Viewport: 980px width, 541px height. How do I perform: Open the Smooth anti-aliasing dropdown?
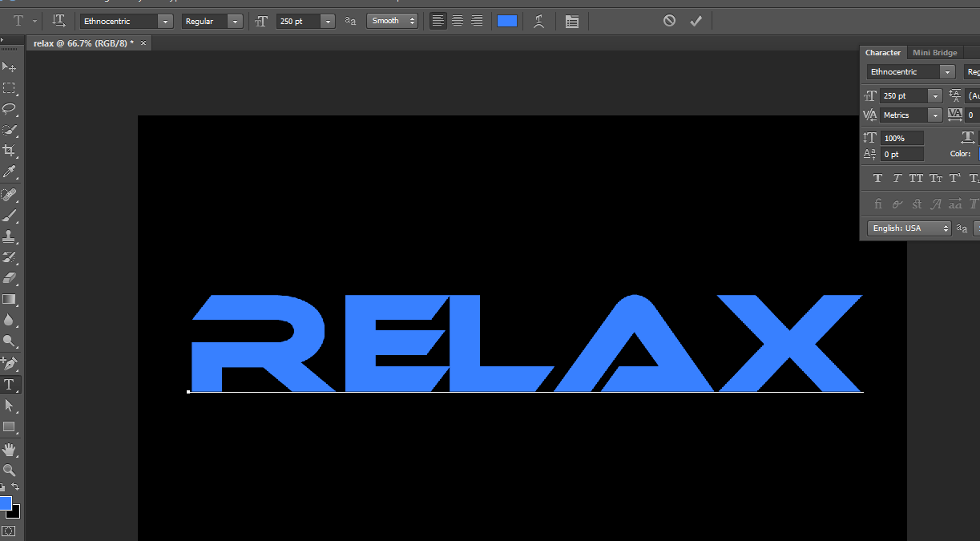pos(392,21)
